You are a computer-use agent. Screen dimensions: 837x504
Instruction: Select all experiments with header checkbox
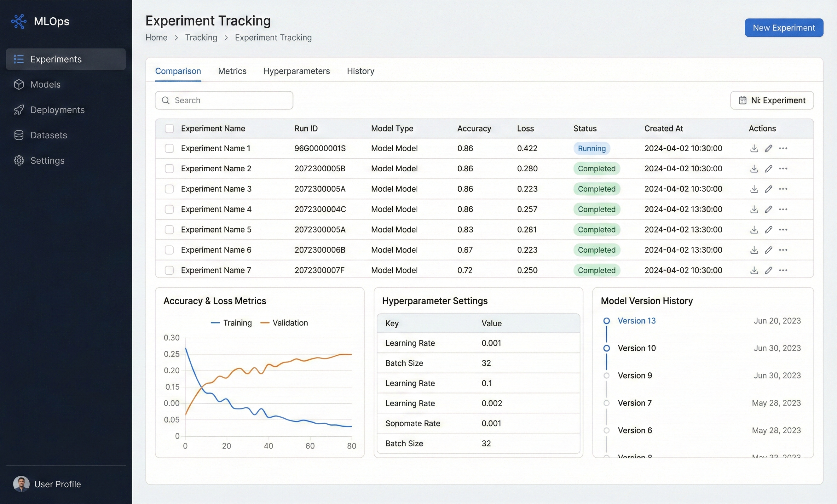[x=169, y=129]
